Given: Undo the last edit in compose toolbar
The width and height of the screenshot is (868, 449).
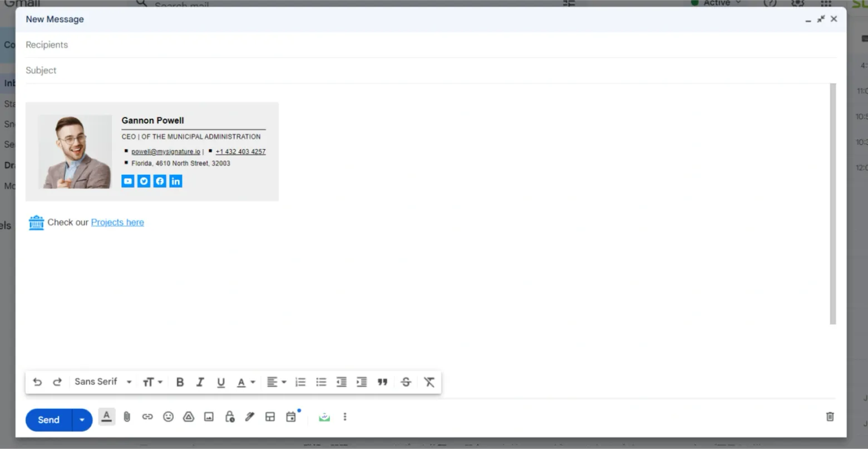Looking at the screenshot, I should tap(37, 382).
